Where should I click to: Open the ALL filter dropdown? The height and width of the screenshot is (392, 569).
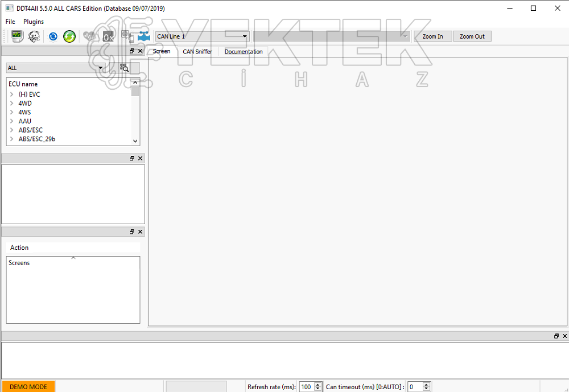click(56, 68)
